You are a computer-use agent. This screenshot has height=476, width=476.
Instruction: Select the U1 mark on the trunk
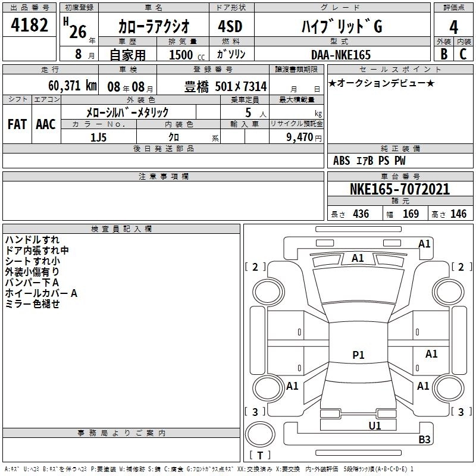pyautogui.click(x=375, y=425)
